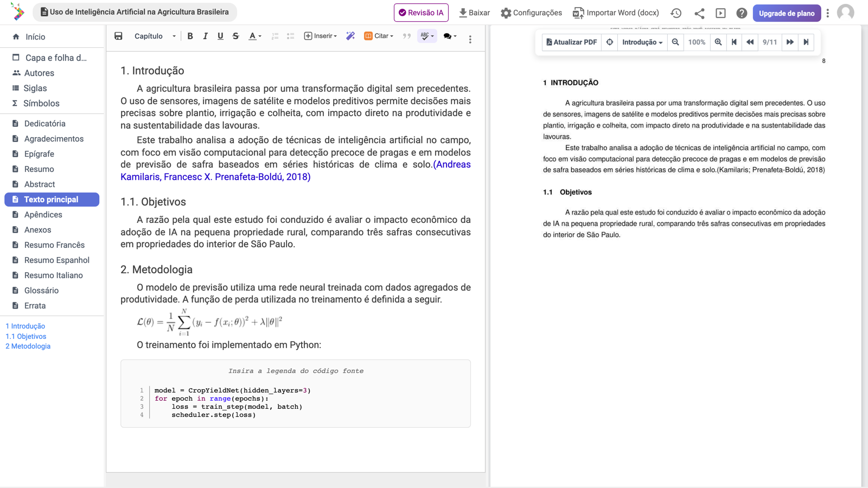Click Baixar to download document
Screen dimensions: 868x488
coord(474,12)
